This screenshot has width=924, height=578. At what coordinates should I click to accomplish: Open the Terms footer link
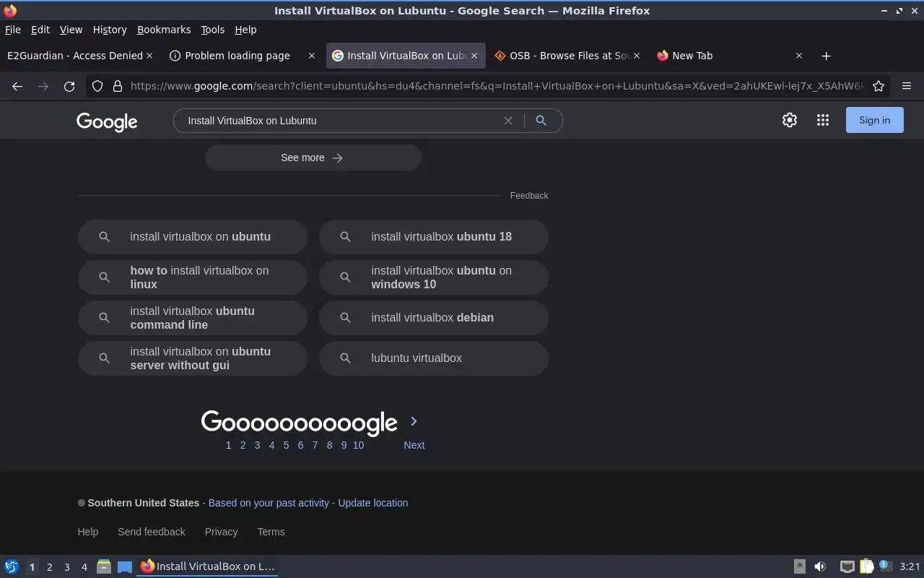click(x=271, y=532)
